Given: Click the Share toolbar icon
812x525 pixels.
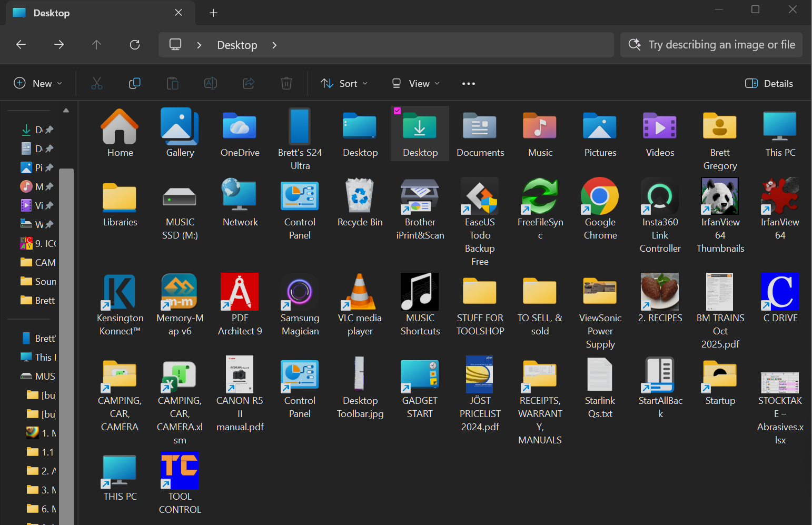Looking at the screenshot, I should coord(249,83).
